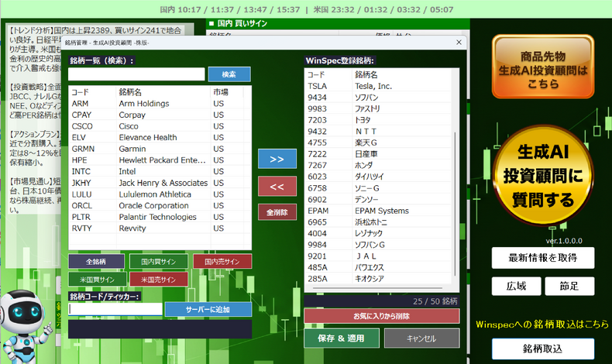Click the 広域 button
612x364 pixels.
coord(517,287)
